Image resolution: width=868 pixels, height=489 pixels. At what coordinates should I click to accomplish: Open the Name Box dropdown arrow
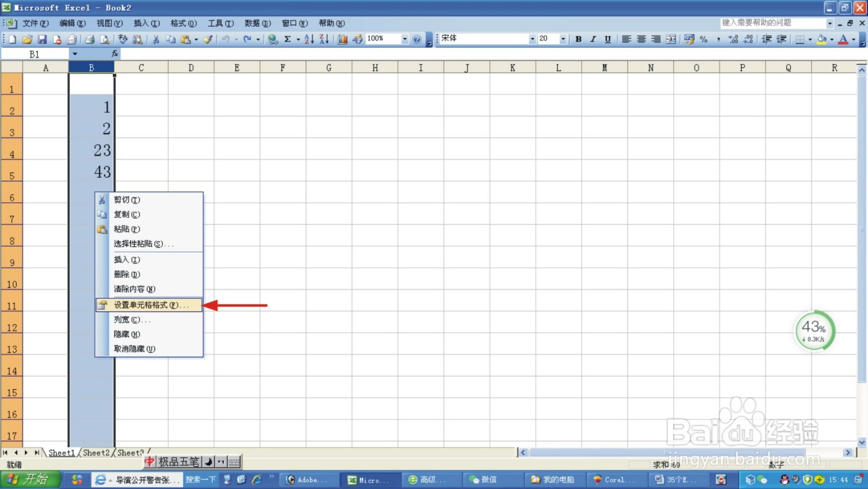point(75,54)
